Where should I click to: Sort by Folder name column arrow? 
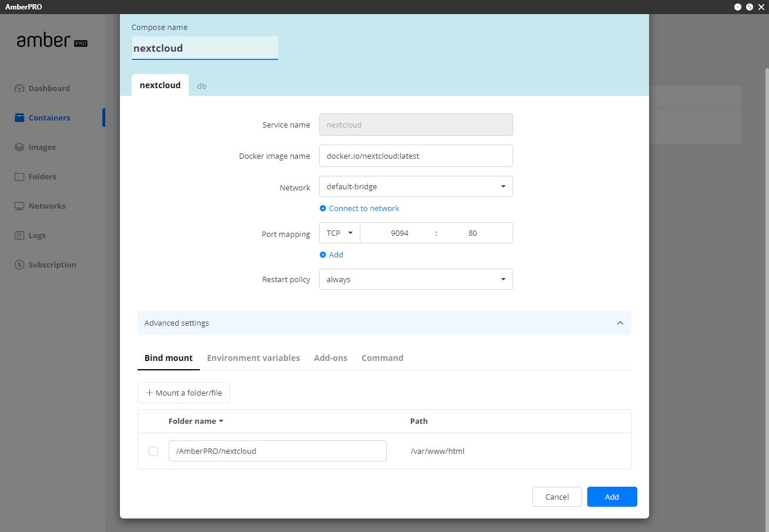click(x=221, y=421)
